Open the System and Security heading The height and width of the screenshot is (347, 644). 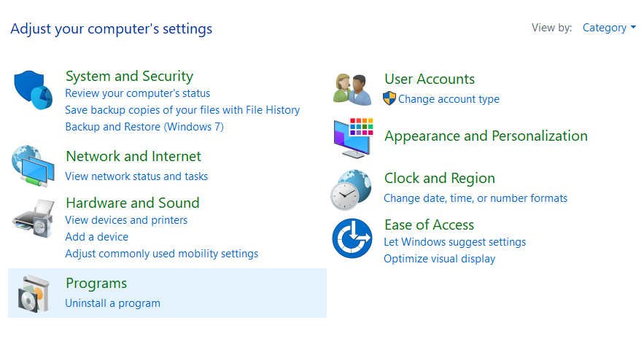click(x=129, y=77)
